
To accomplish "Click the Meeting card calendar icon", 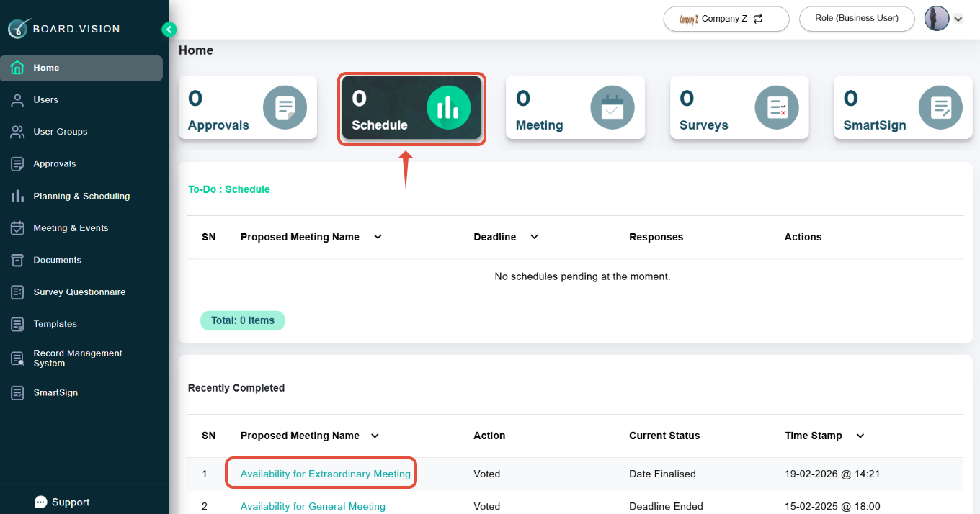I will click(612, 108).
